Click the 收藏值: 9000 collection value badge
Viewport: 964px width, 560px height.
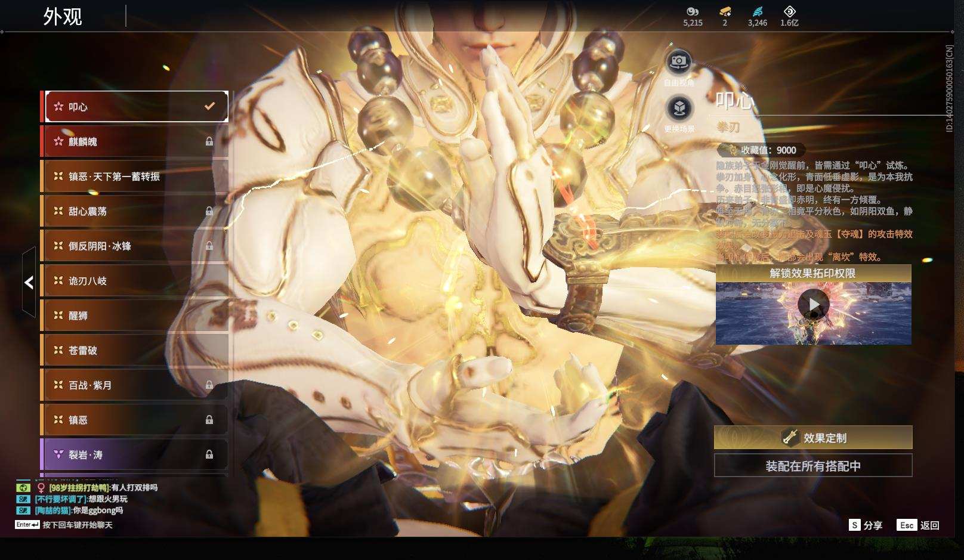pos(762,150)
